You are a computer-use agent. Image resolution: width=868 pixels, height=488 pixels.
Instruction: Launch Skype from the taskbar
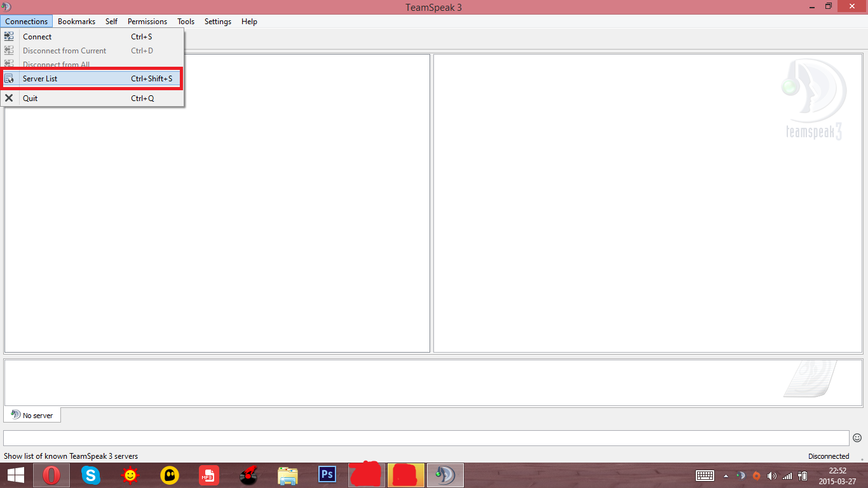click(91, 475)
